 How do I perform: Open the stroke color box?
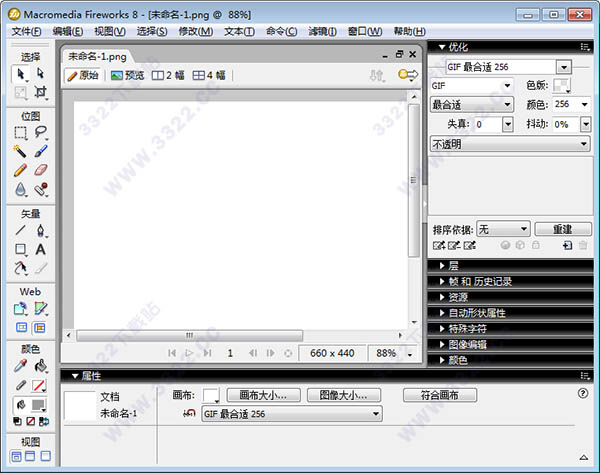click(x=39, y=386)
